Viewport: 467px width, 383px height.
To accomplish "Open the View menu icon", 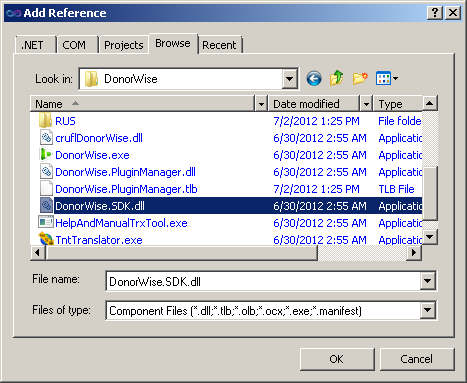I will pos(387,79).
